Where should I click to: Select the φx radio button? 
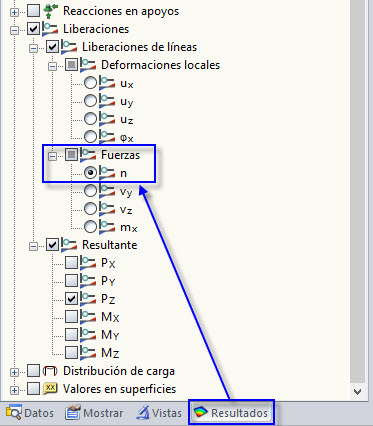[90, 137]
